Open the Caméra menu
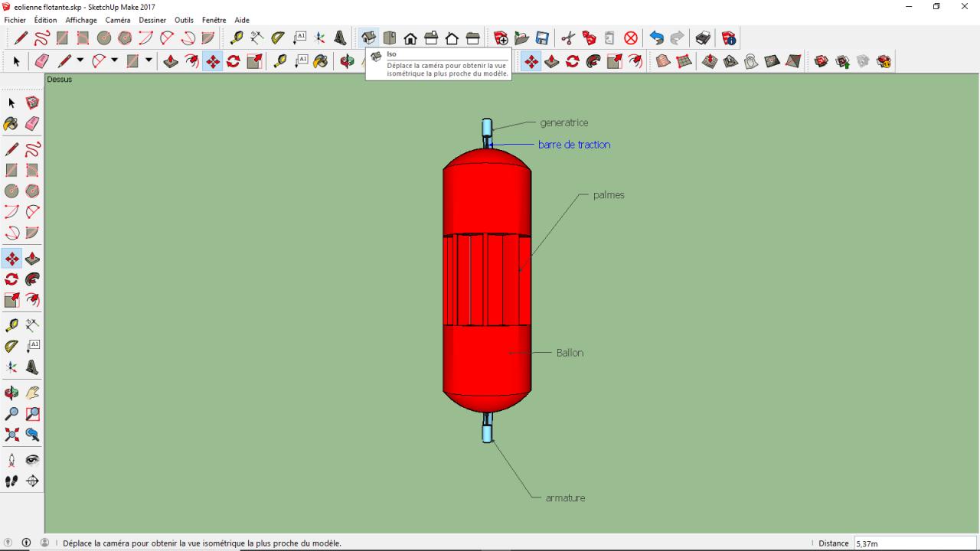This screenshot has height=551, width=980. (118, 20)
